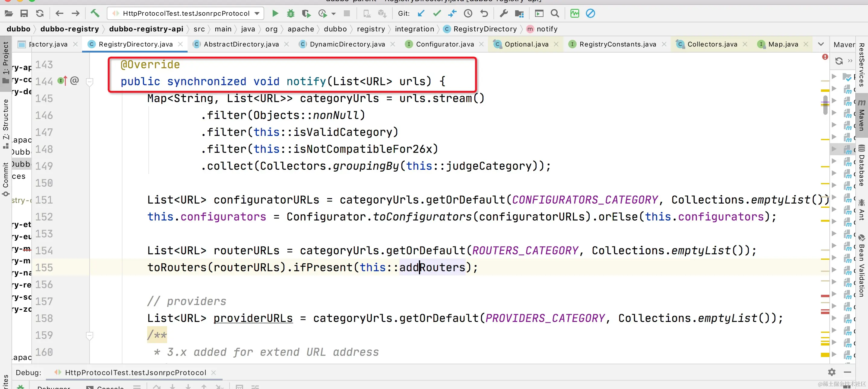868x389 pixels.
Task: Open Git show history clock icon
Action: pyautogui.click(x=468, y=14)
